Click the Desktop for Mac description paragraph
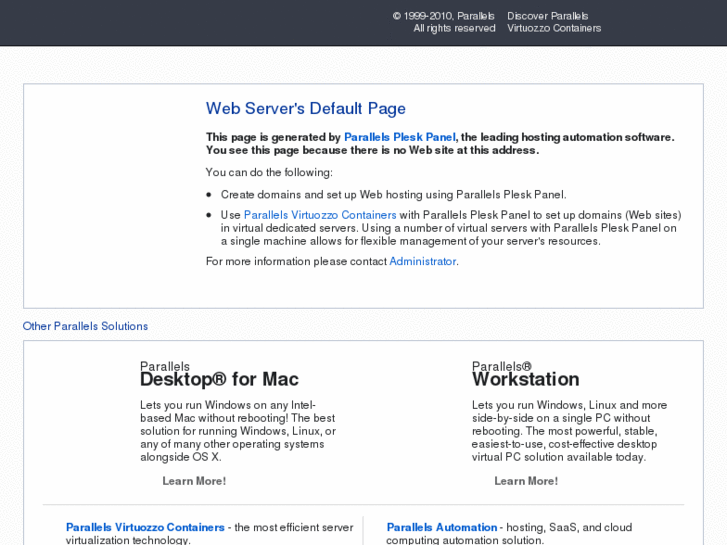The image size is (727, 545). click(238, 431)
